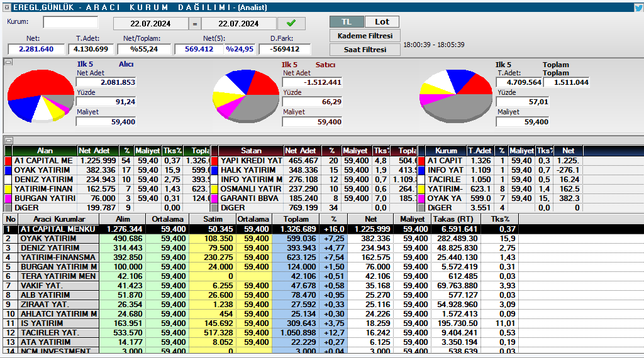
Task: Select the ALB YATIRIM row
Action: [x=323, y=295]
